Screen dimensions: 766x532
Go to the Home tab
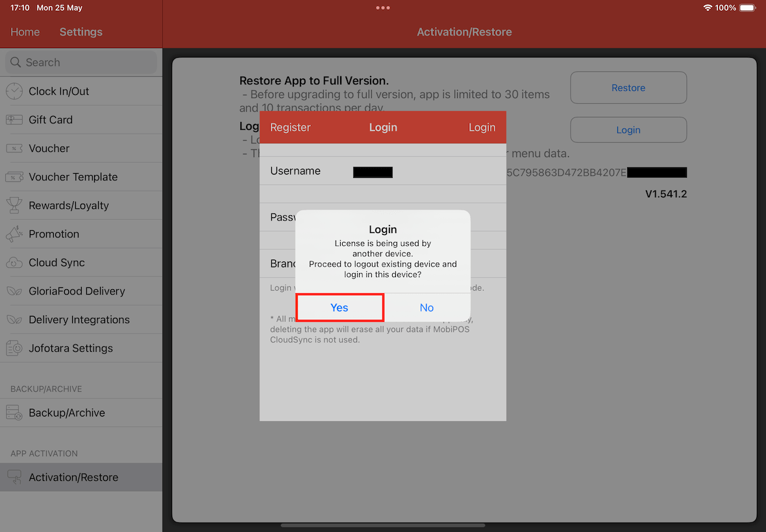pos(25,32)
